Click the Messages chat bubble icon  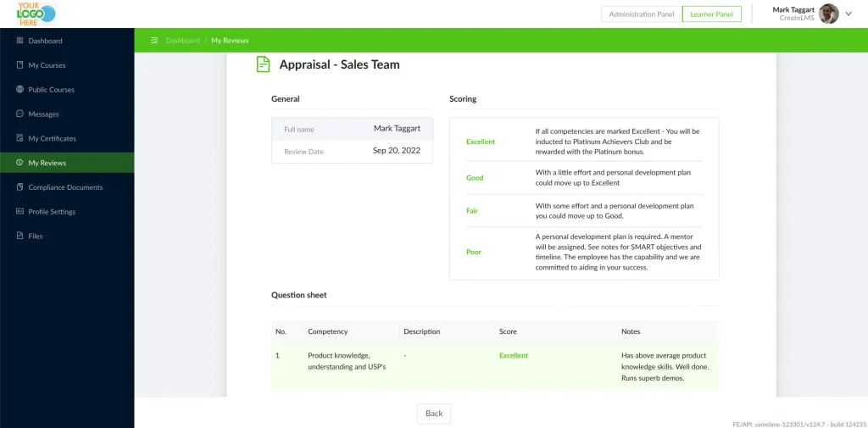click(20, 114)
